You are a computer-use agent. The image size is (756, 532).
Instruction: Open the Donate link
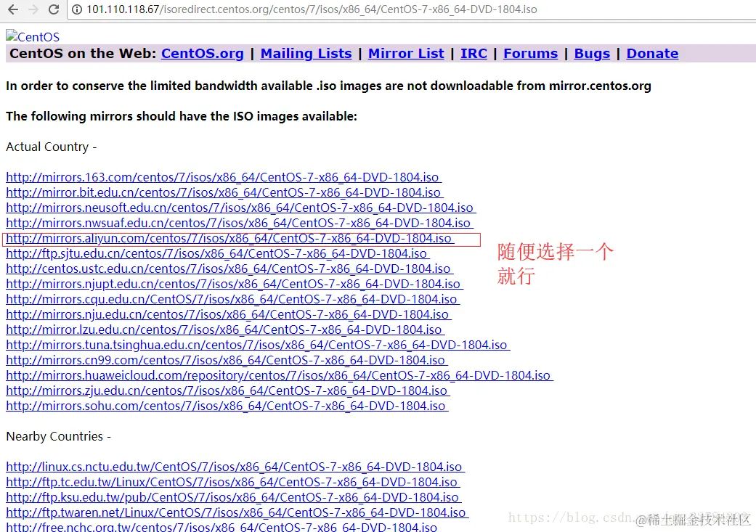pos(652,54)
